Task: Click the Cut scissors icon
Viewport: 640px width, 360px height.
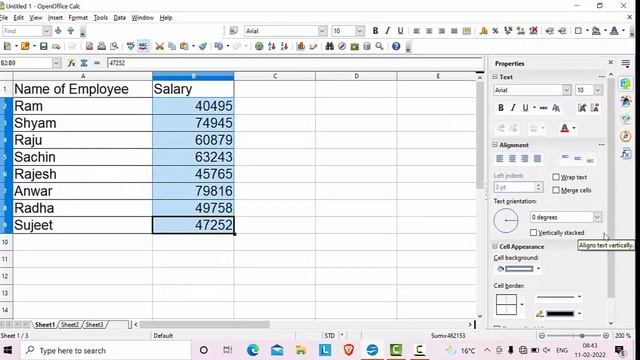Action: [159, 46]
